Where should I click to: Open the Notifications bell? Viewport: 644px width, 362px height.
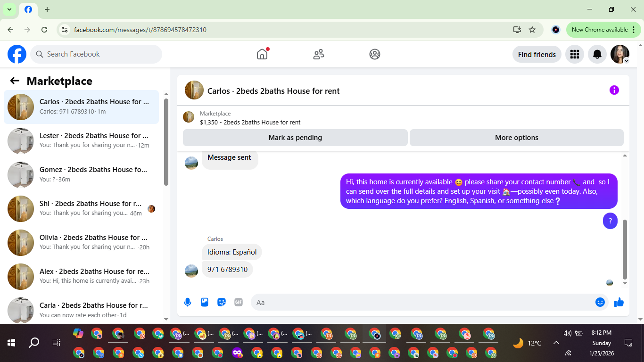tap(597, 54)
